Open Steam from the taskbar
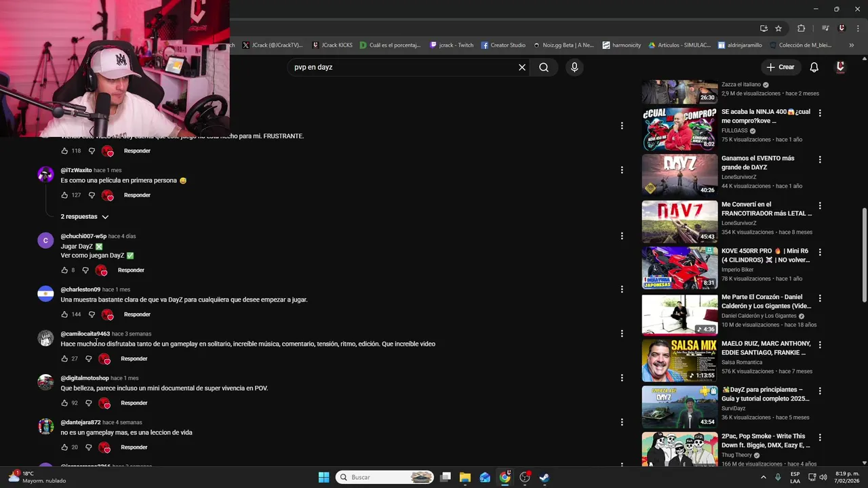Viewport: 868px width, 488px height. pos(544,477)
